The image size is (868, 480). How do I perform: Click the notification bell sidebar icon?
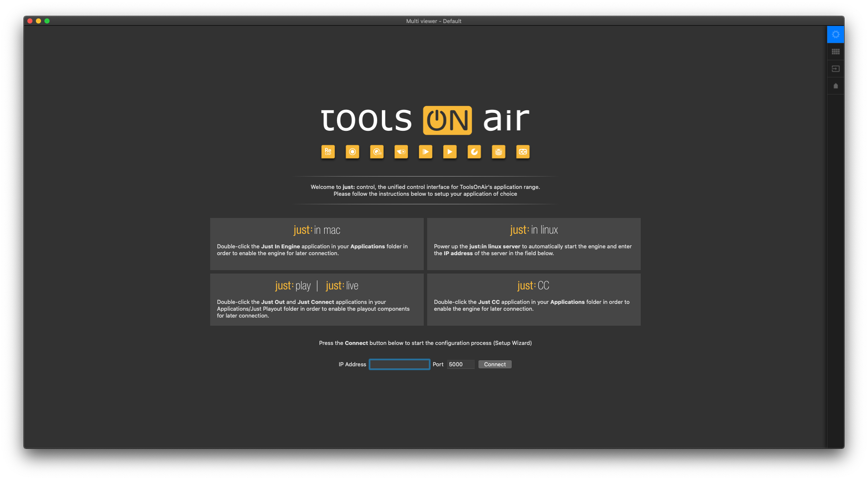[x=836, y=86]
